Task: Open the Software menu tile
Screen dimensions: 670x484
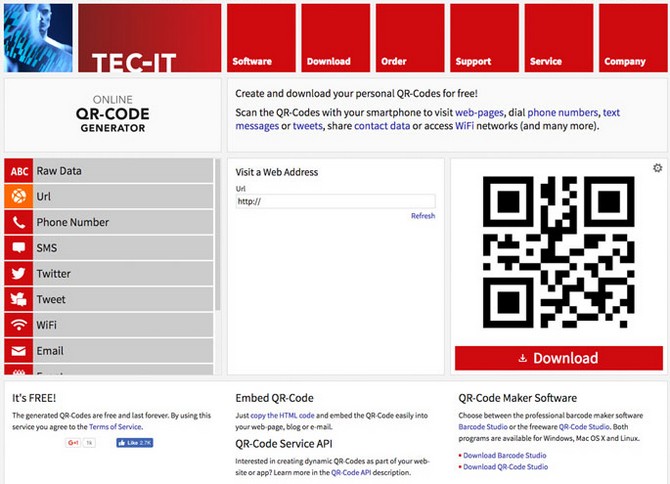Action: (x=261, y=38)
